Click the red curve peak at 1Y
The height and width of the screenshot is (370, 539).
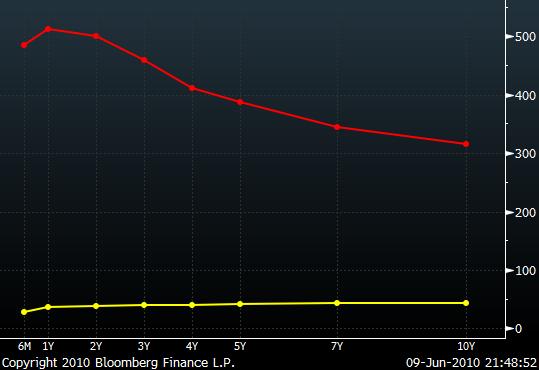pos(48,29)
